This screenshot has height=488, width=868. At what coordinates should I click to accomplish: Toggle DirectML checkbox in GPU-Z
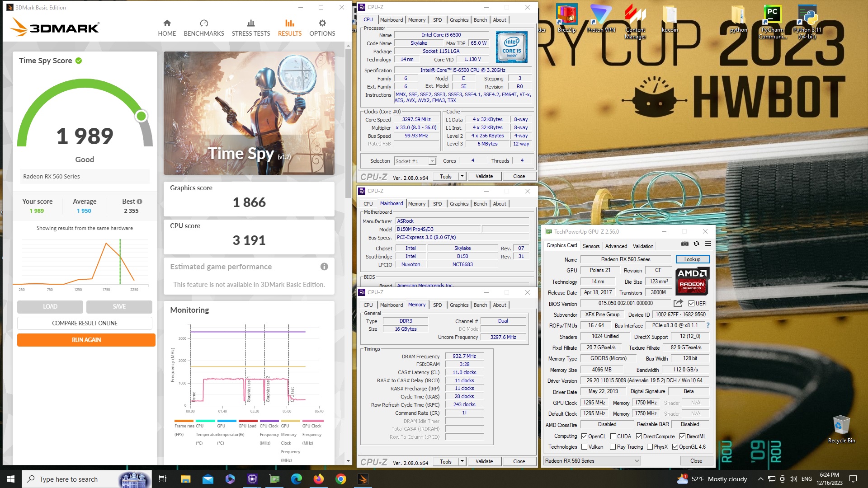coord(682,436)
